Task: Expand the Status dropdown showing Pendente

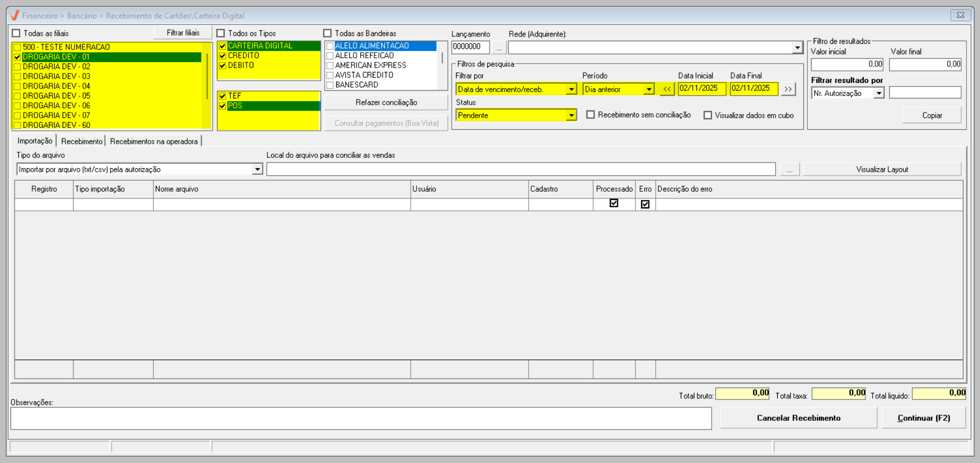Action: pos(571,115)
